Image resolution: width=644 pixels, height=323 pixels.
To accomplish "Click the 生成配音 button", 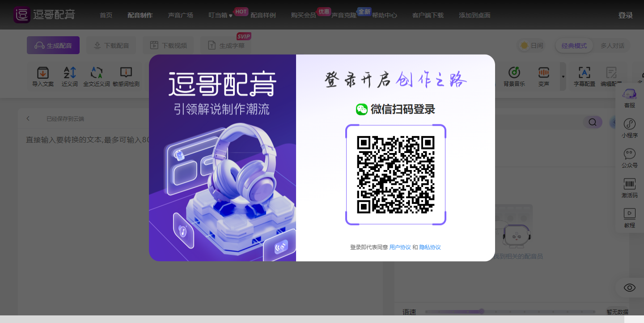I will (53, 45).
